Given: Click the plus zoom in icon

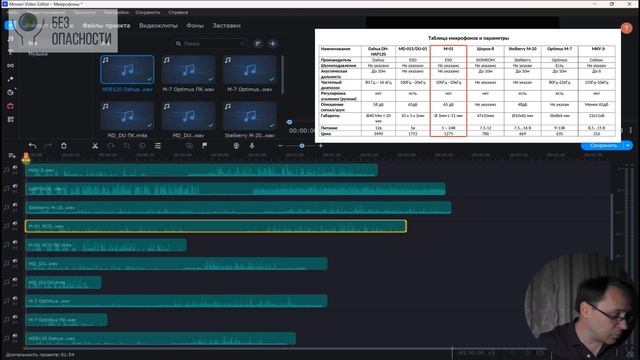Looking at the screenshot, I should [x=321, y=146].
